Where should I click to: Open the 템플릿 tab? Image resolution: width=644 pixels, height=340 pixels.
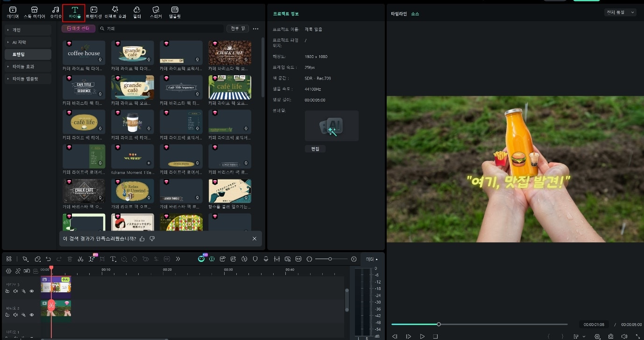[175, 12]
